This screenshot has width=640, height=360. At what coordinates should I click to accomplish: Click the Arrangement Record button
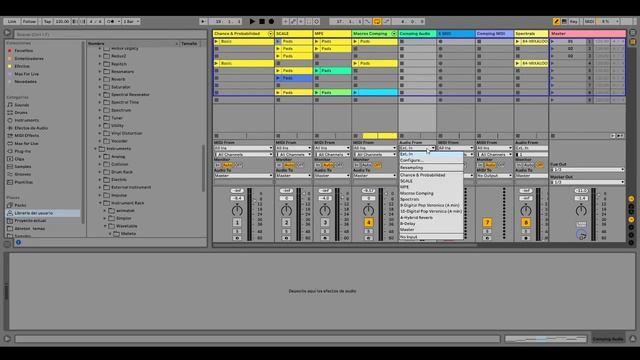point(271,21)
